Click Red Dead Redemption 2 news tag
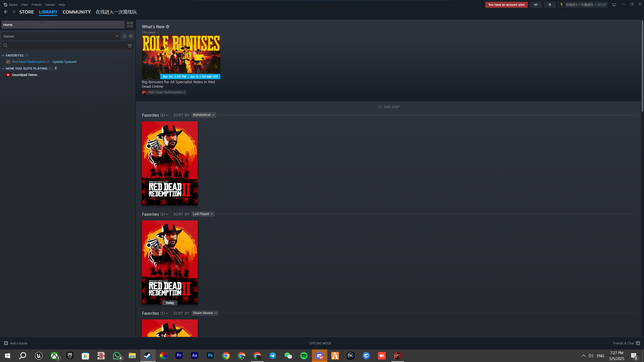 coord(164,92)
